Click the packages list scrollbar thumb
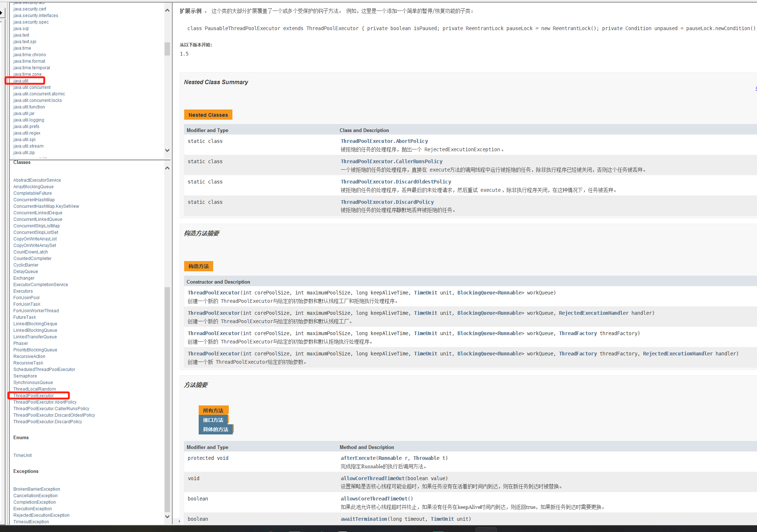The image size is (757, 532). click(167, 49)
